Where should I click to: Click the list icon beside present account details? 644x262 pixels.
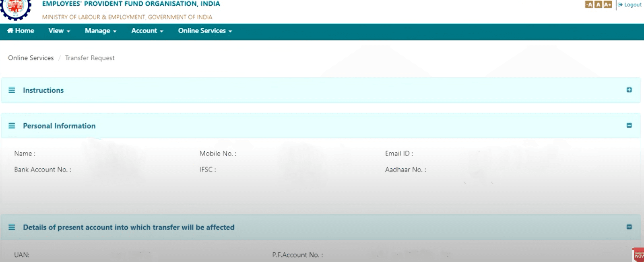[x=12, y=227]
